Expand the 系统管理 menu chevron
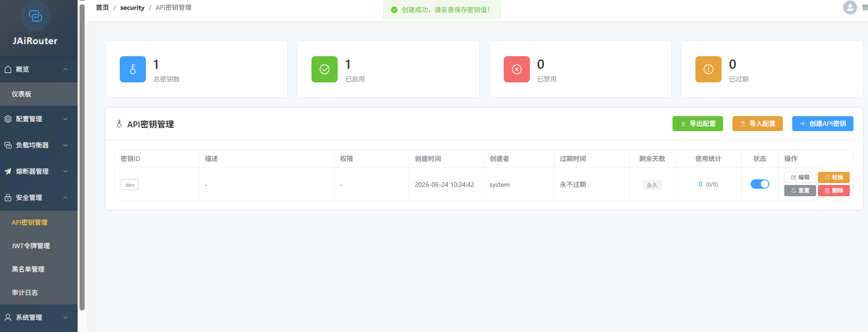868x332 pixels. [65, 317]
